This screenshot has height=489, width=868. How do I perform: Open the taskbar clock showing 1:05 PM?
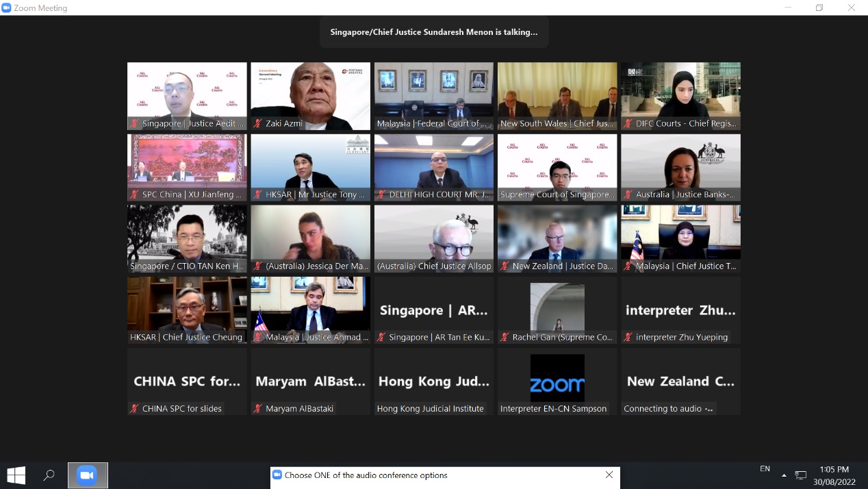point(834,475)
